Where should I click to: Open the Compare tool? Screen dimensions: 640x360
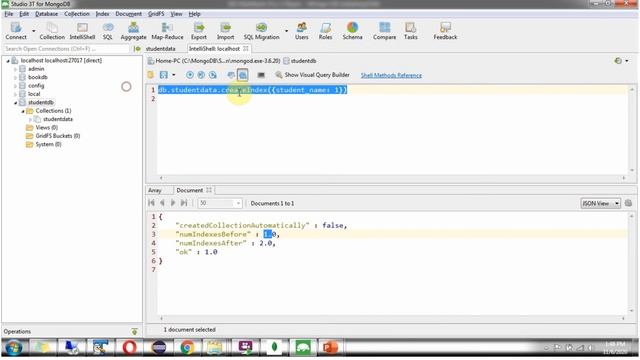click(x=384, y=31)
